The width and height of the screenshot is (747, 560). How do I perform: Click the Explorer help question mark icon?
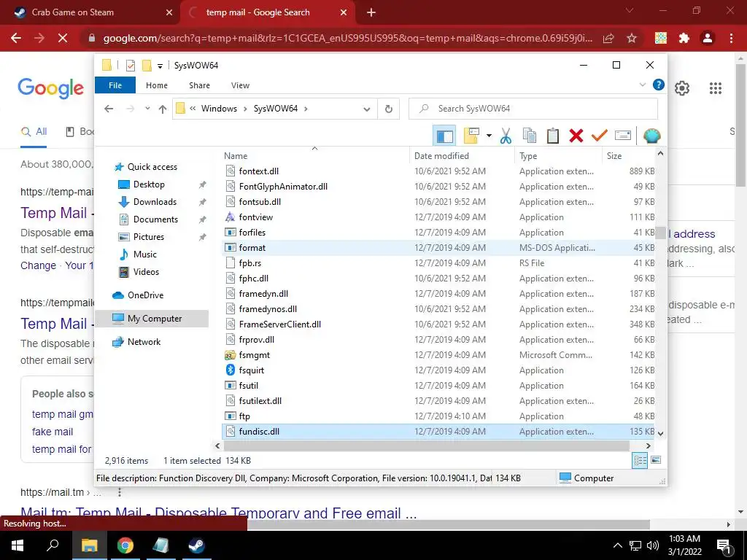(659, 85)
